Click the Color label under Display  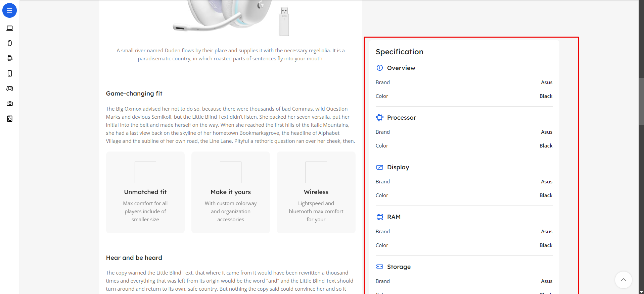(382, 195)
